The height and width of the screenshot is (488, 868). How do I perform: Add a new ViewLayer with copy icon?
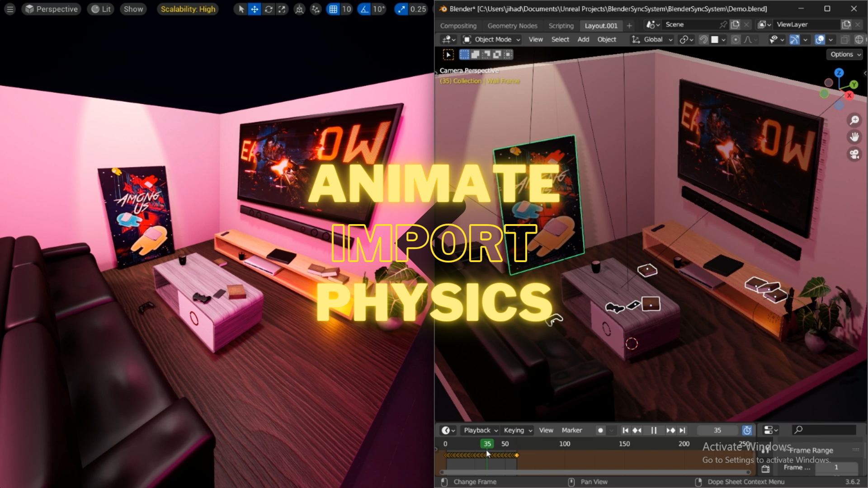pos(846,25)
